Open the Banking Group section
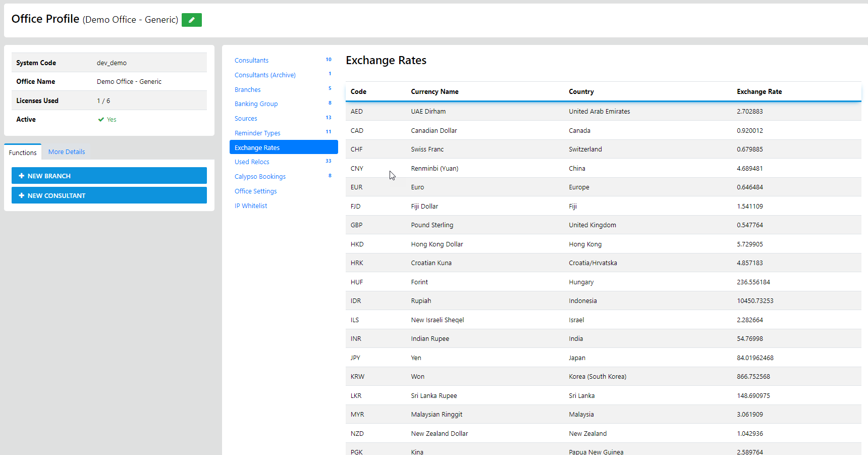This screenshot has height=455, width=868. (256, 104)
